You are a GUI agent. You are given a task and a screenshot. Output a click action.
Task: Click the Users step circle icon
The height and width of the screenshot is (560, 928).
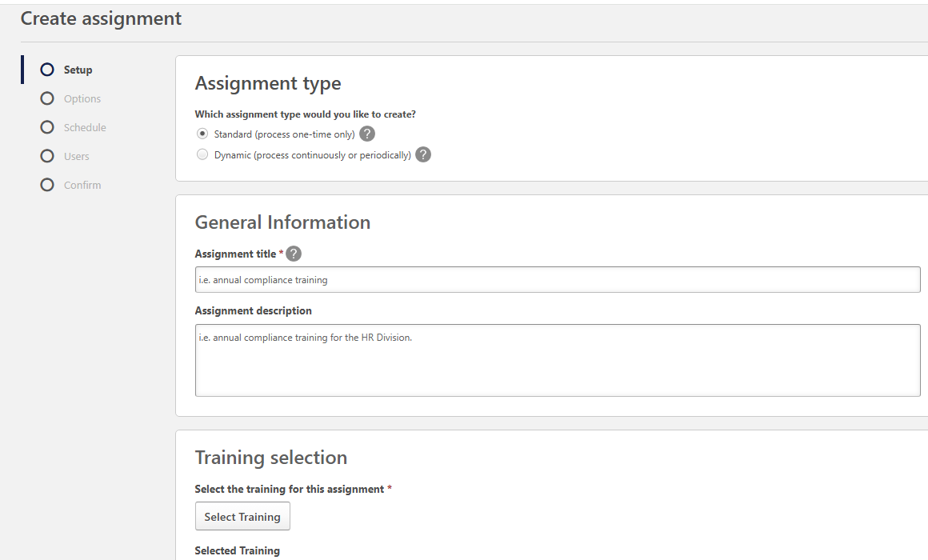(x=47, y=156)
